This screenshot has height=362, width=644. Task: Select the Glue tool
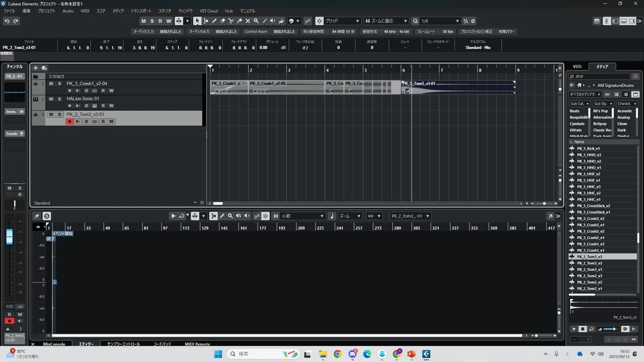coord(239,21)
